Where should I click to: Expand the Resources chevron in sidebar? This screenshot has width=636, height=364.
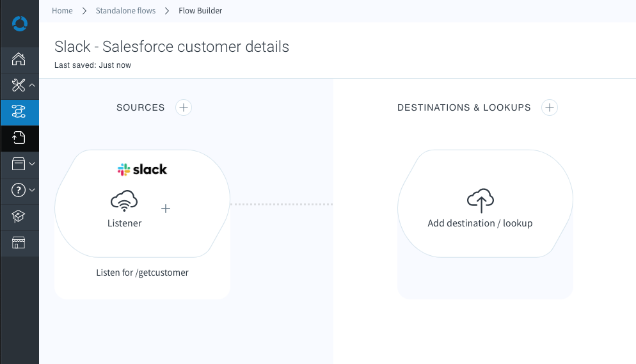pyautogui.click(x=32, y=164)
